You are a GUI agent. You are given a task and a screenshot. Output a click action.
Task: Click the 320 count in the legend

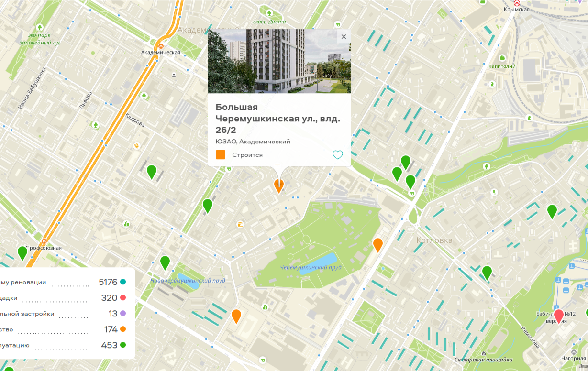click(109, 298)
